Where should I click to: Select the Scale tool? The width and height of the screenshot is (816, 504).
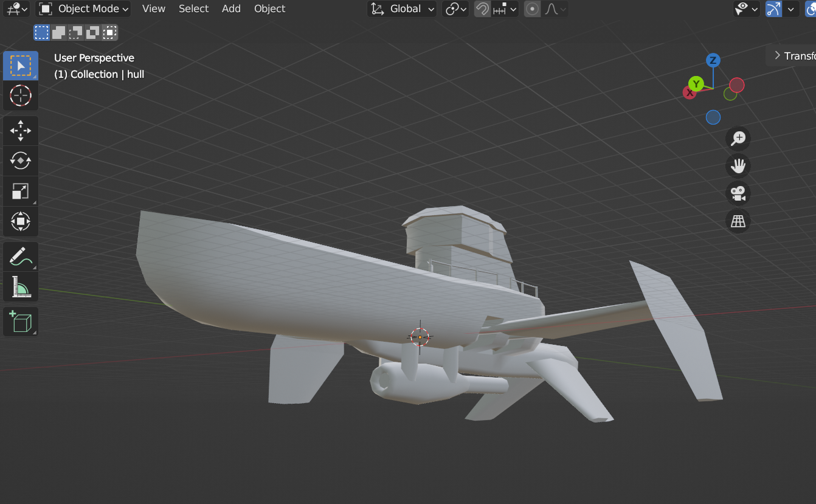21,191
